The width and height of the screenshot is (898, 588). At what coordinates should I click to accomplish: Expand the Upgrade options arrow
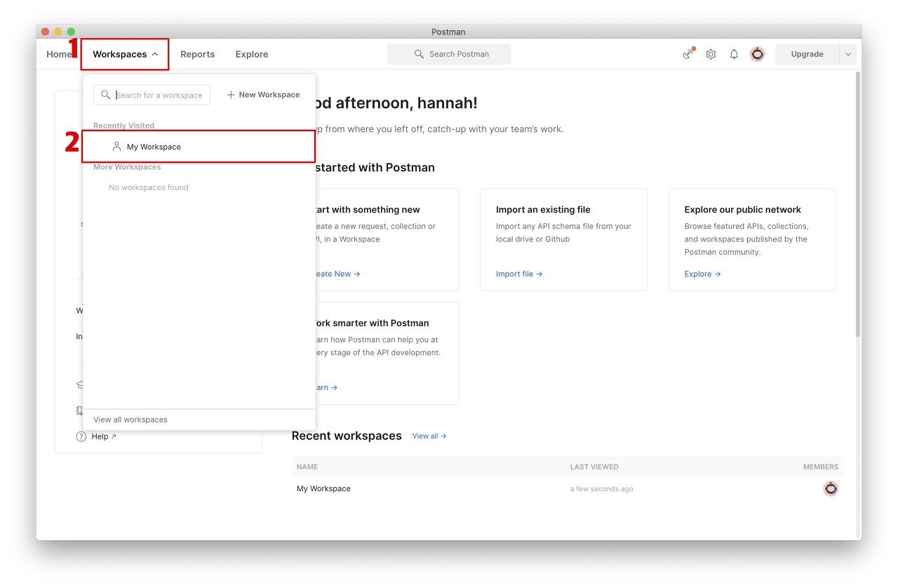coord(847,54)
